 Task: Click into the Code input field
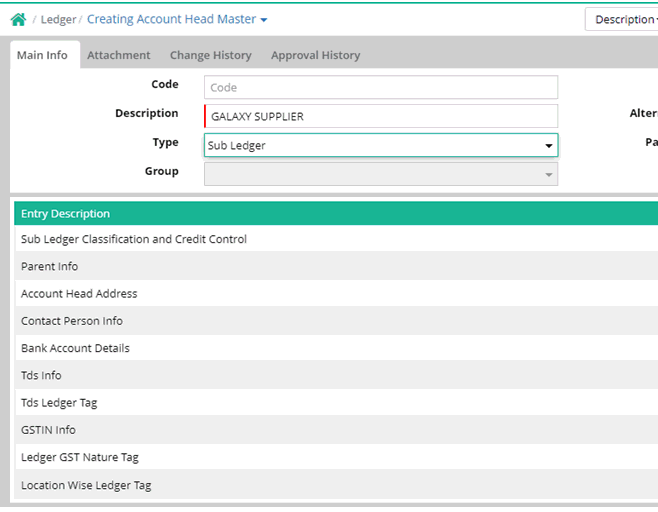(380, 87)
